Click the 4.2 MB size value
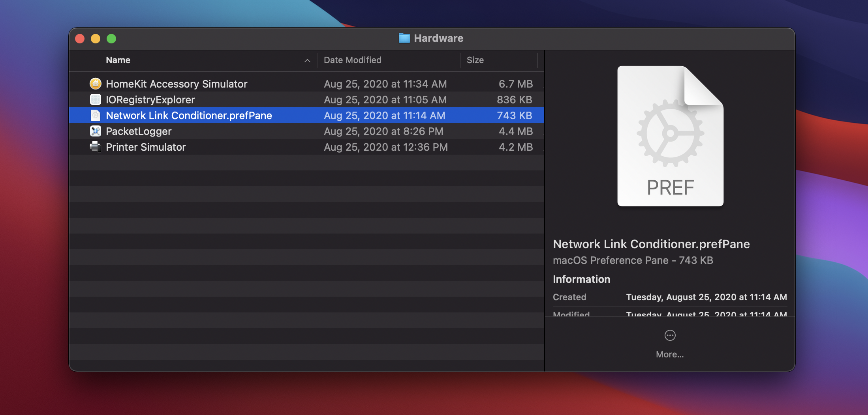The image size is (868, 415). pos(516,147)
